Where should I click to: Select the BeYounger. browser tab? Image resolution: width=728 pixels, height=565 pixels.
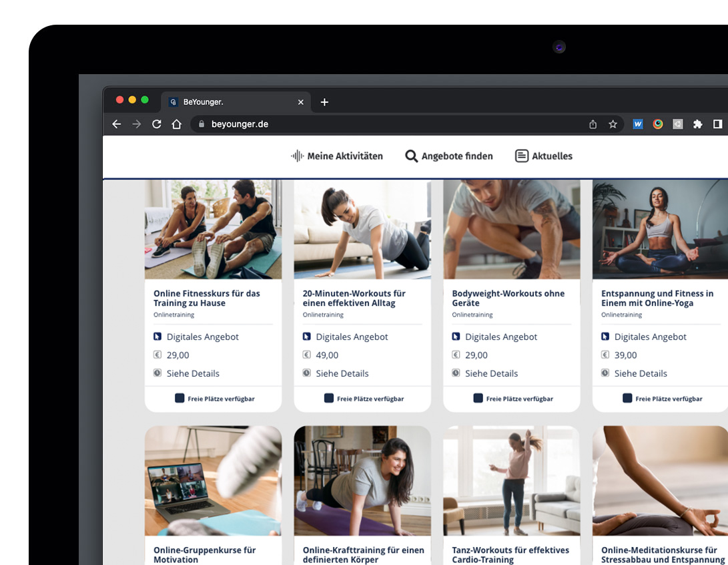point(237,102)
